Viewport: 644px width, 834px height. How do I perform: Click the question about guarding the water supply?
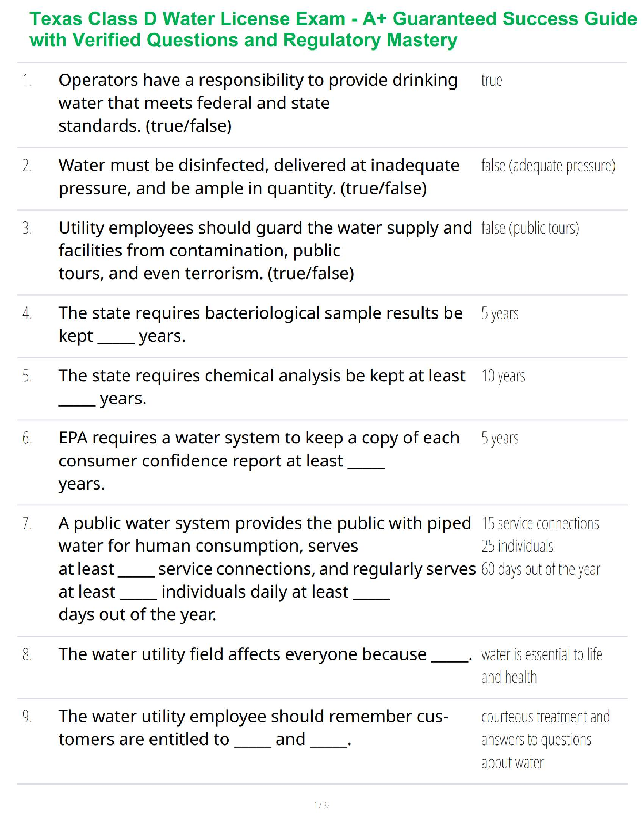[x=265, y=250]
